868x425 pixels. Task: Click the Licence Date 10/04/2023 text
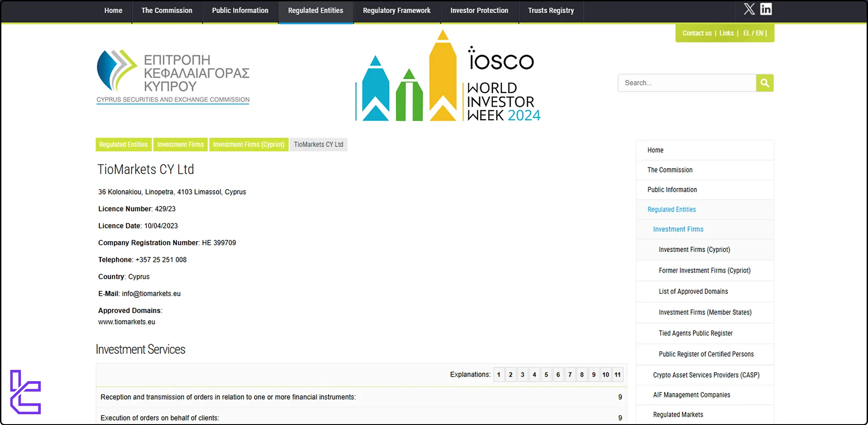(138, 226)
